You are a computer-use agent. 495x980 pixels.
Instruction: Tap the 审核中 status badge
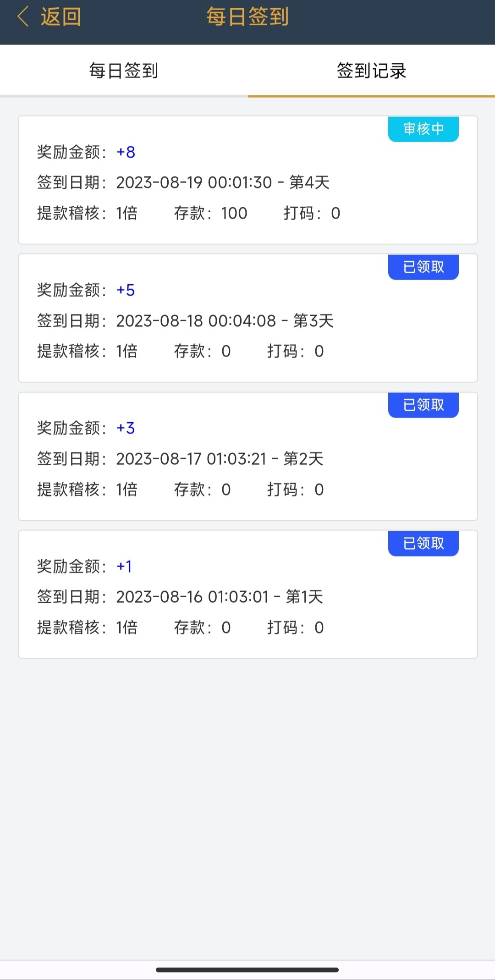423,129
